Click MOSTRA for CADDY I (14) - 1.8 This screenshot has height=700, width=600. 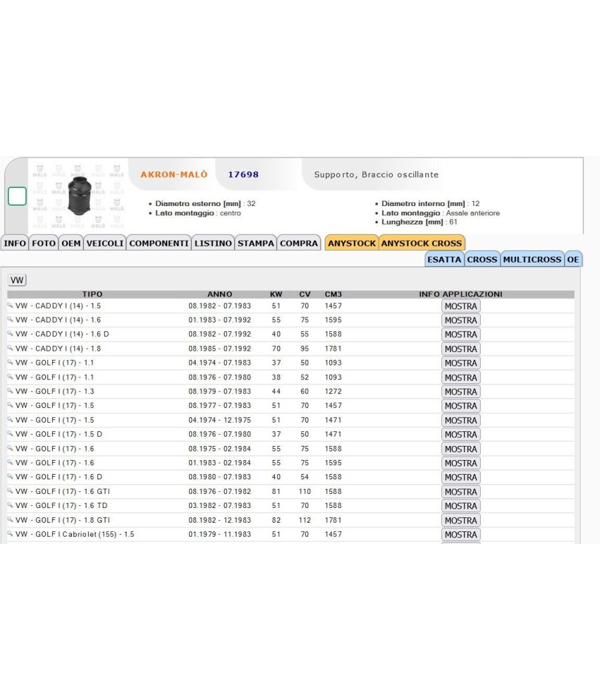tap(461, 349)
